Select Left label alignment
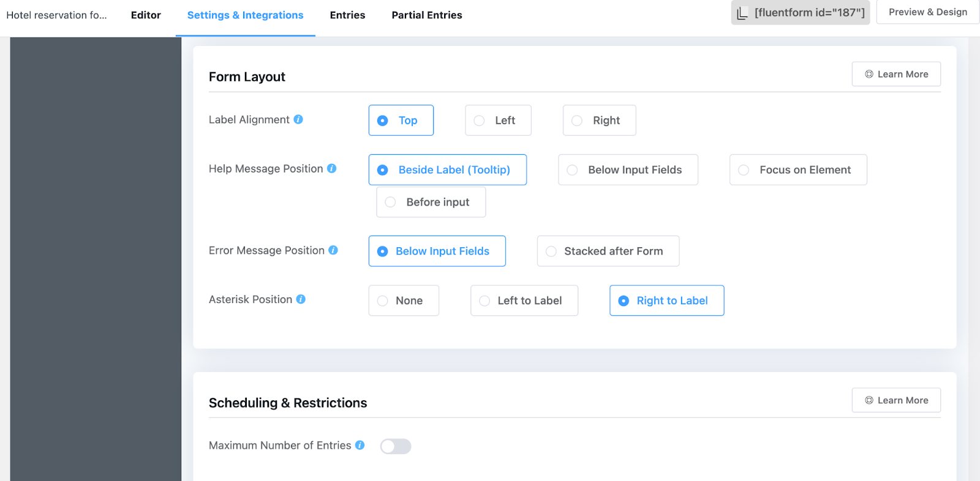This screenshot has height=481, width=980. pos(498,121)
